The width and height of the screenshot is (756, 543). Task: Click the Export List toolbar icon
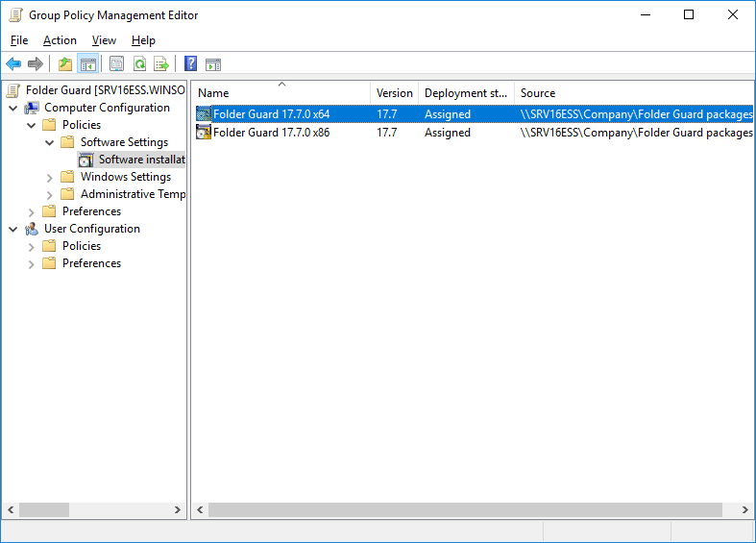pos(161,63)
